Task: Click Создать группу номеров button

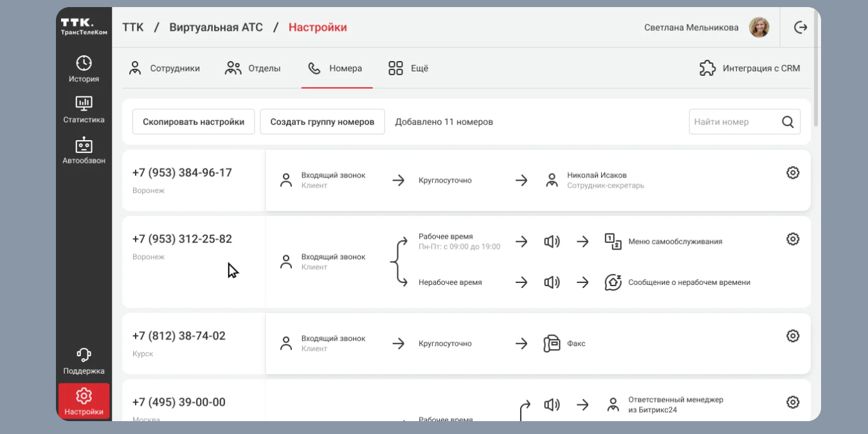Action: click(x=322, y=122)
